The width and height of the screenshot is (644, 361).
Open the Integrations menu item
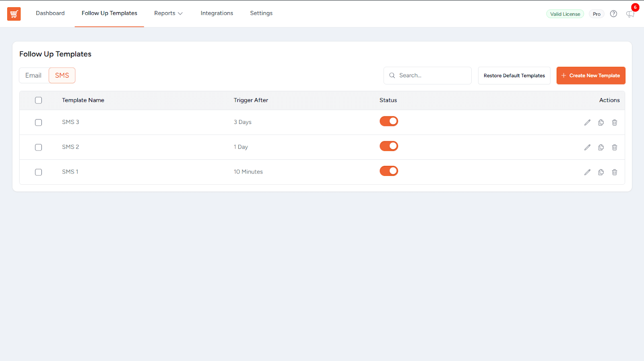(217, 13)
